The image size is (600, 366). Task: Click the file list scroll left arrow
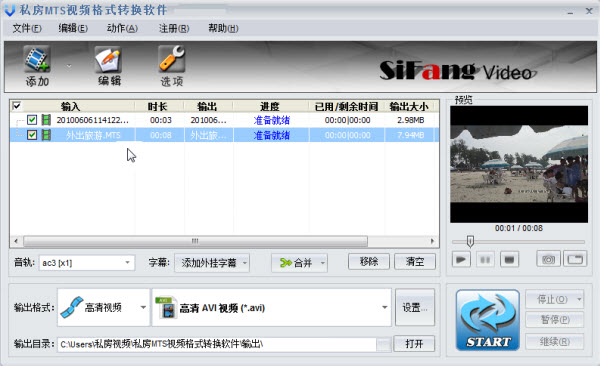pyautogui.click(x=16, y=241)
